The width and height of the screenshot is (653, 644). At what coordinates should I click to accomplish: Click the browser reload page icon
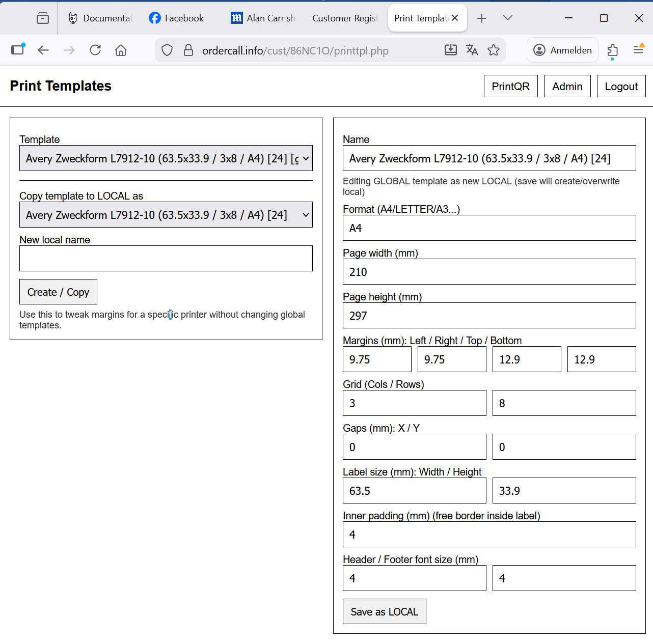coord(95,50)
